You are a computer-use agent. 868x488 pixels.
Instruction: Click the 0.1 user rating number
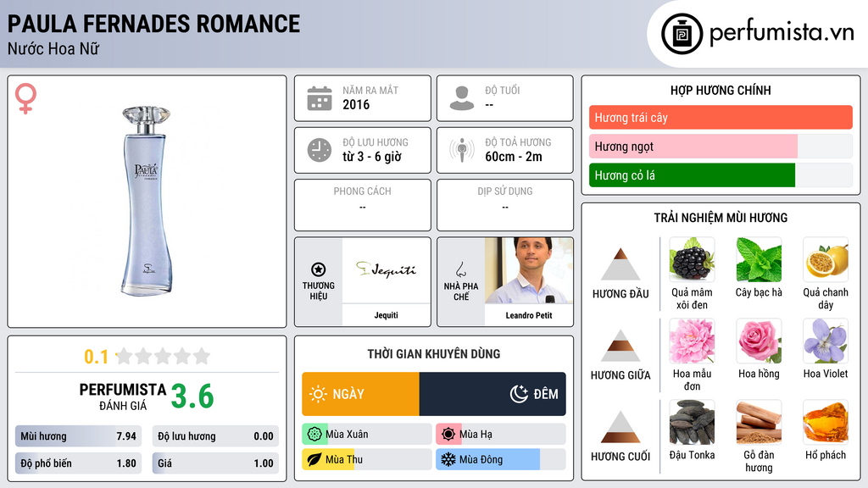point(96,357)
